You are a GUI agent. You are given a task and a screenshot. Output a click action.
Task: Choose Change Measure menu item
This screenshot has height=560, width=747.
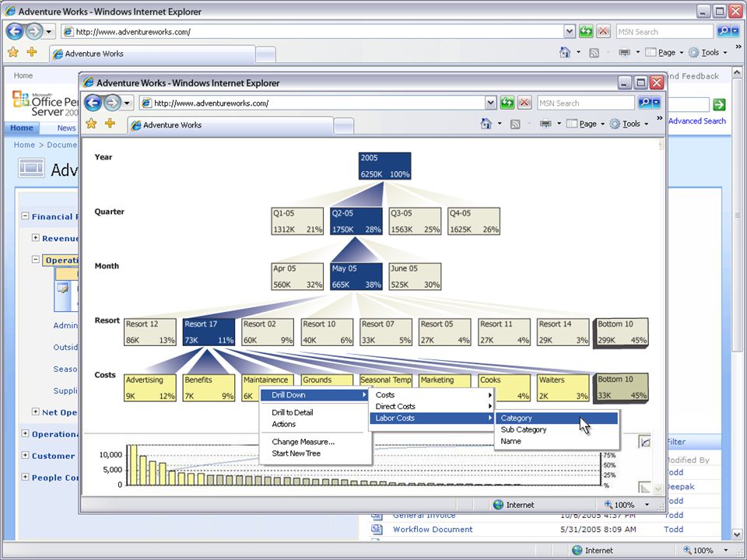(303, 442)
